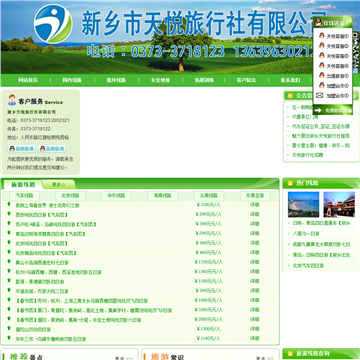Open hot route 日照、青岛四日游直通车
The image size is (360, 360).
[323, 223]
